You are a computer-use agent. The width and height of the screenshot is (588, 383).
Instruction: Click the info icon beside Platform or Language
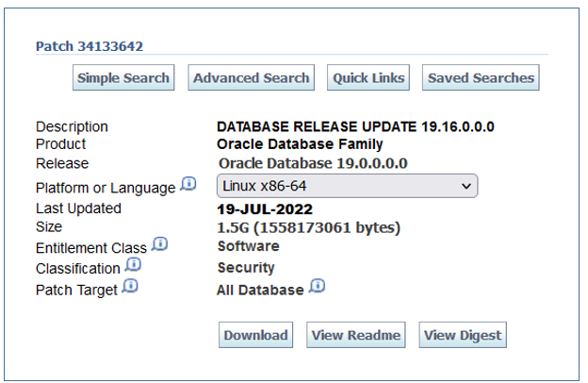(188, 184)
